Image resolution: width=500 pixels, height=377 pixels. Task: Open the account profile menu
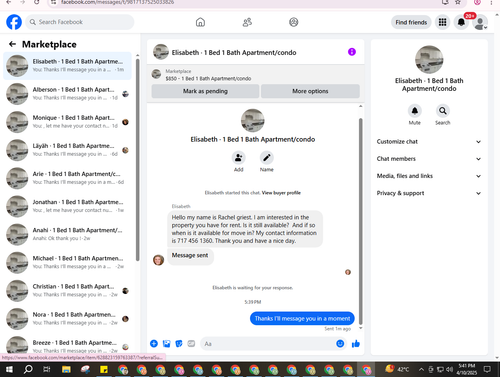[x=480, y=22]
